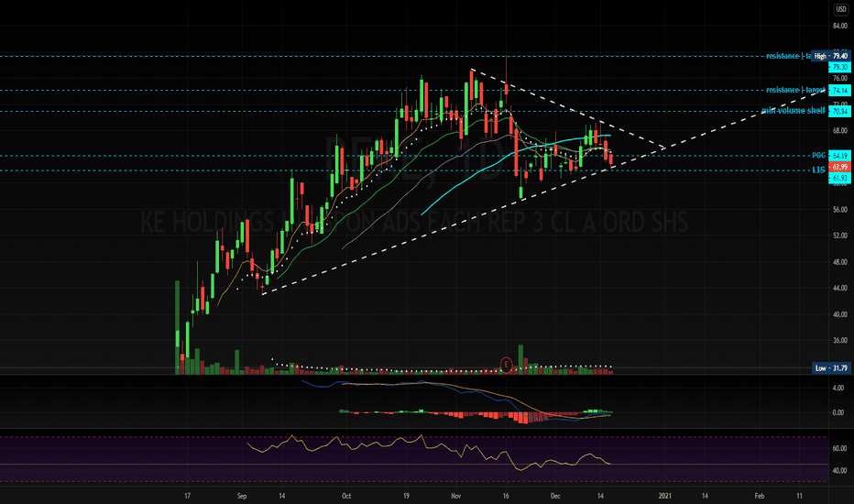
Task: Click the 44.00 price axis value
Action: 840,288
